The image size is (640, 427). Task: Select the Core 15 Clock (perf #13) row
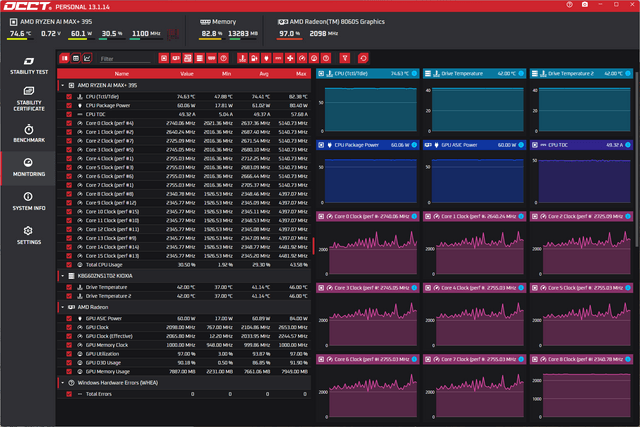click(x=184, y=256)
